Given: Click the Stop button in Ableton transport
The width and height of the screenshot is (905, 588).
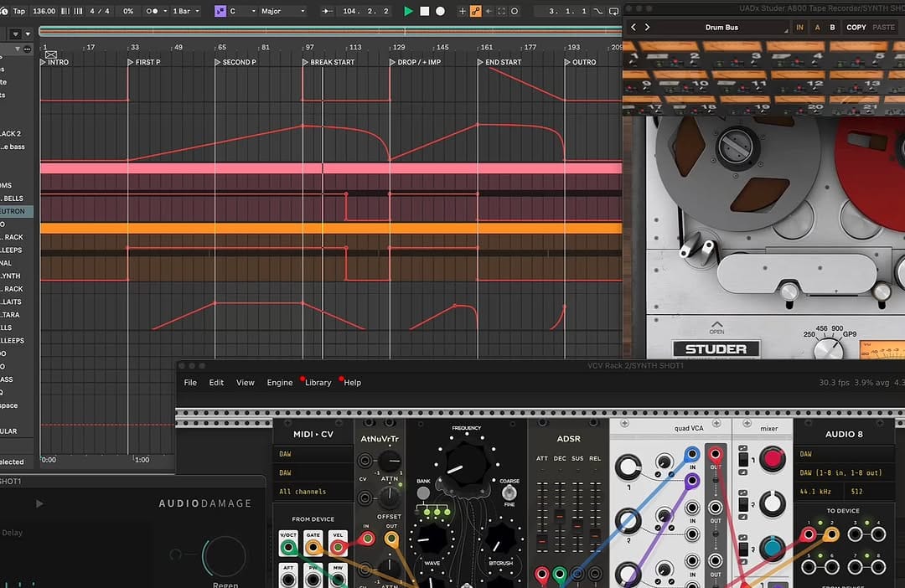Looking at the screenshot, I should click(424, 11).
